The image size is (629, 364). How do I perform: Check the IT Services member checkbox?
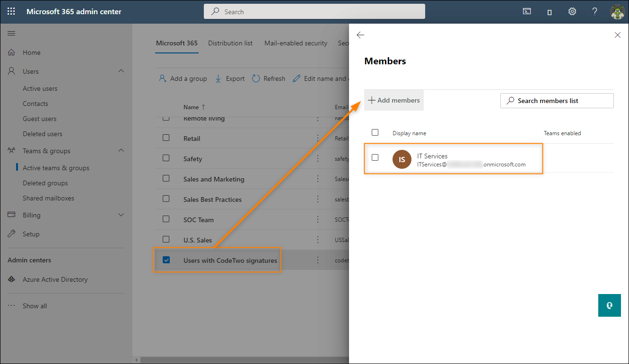pyautogui.click(x=375, y=157)
